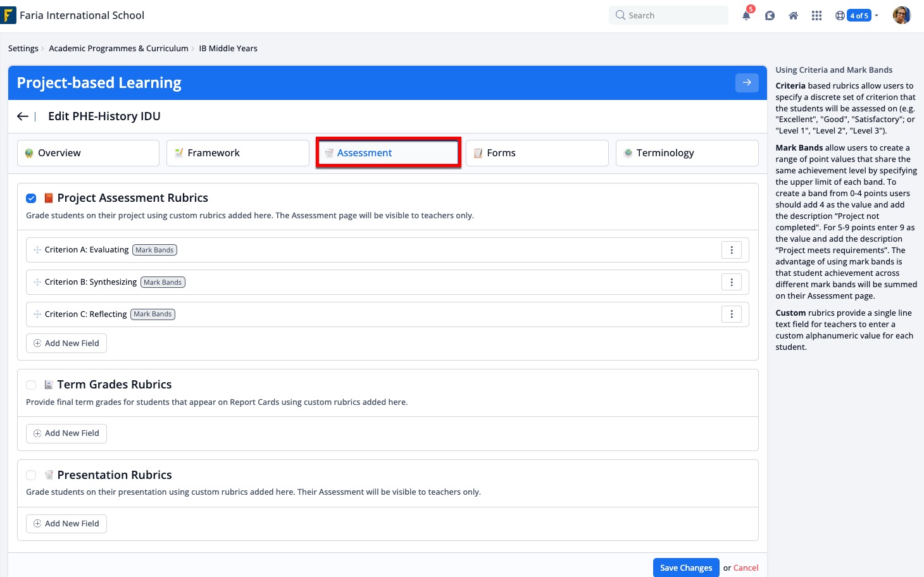Uncheck Project Assessment Rubrics checkbox
This screenshot has width=924, height=577.
pyautogui.click(x=31, y=198)
